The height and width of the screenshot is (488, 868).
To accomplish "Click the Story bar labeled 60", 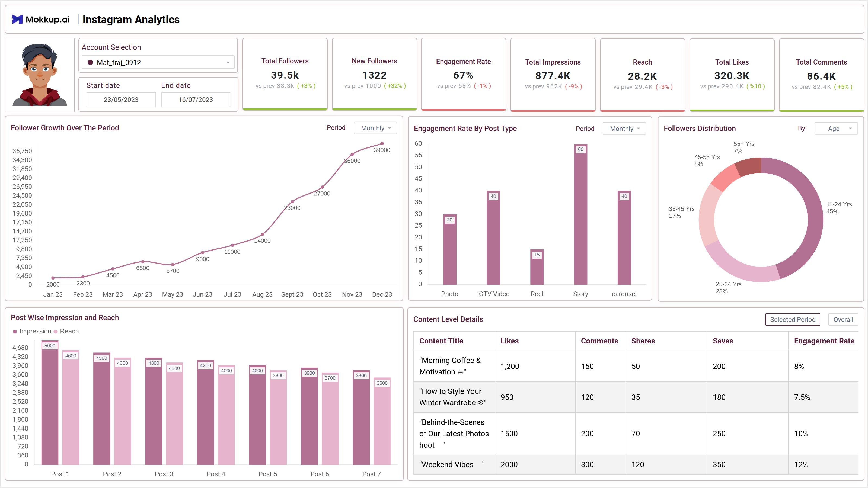I will (x=580, y=214).
